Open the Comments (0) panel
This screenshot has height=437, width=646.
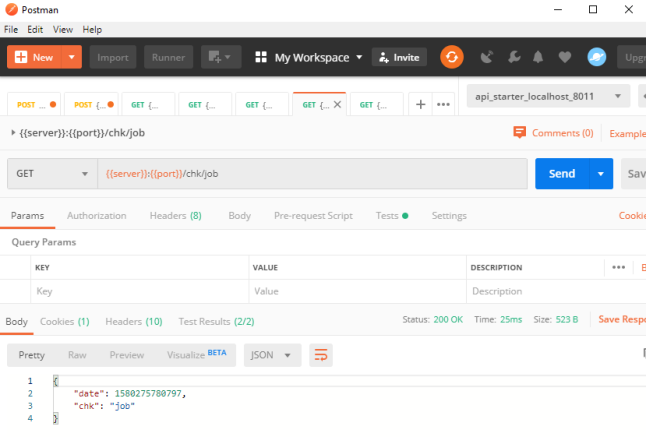point(553,133)
